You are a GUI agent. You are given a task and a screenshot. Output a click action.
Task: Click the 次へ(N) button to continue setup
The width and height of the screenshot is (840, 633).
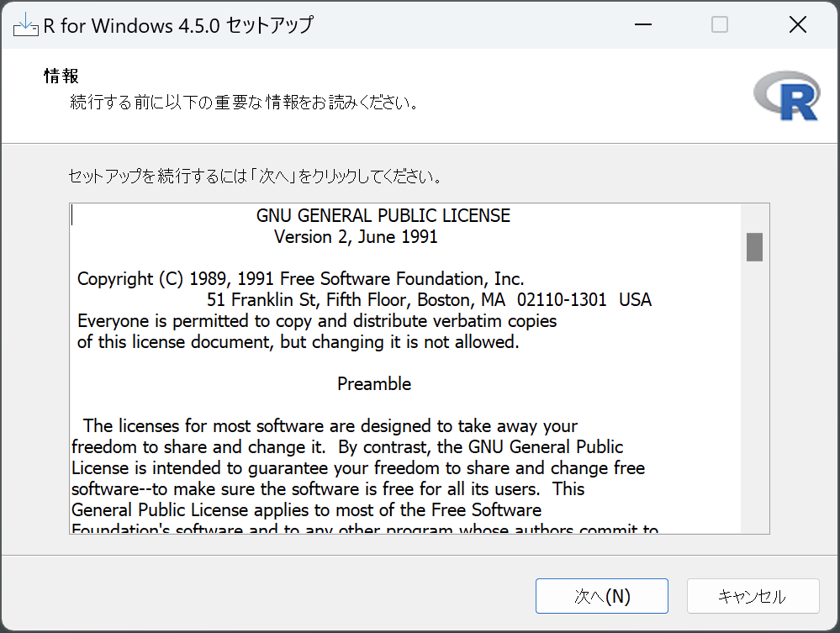601,596
